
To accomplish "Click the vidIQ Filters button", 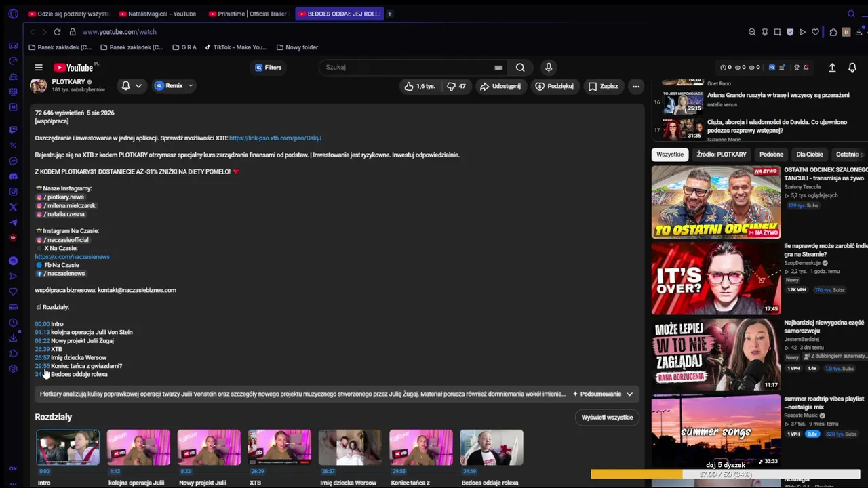I will (x=268, y=68).
